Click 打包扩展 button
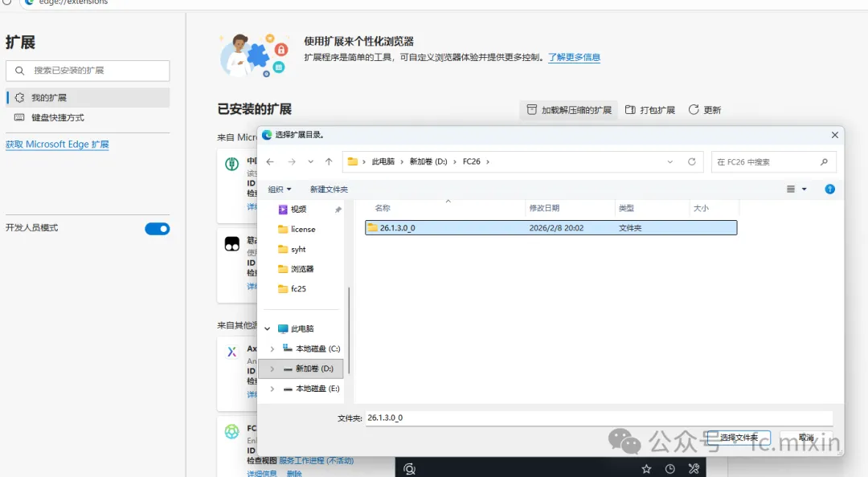This screenshot has width=868, height=477. tap(650, 109)
